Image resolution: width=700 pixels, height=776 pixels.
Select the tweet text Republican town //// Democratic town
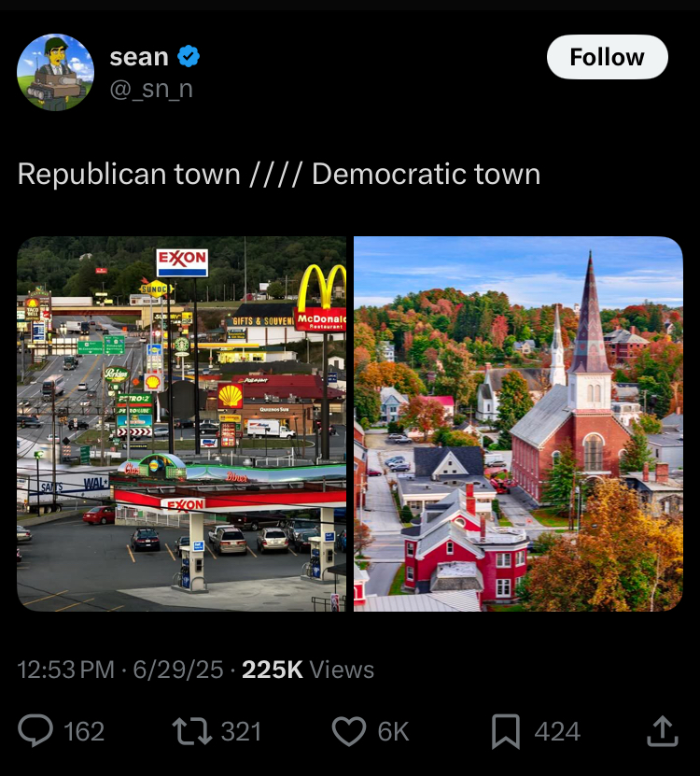pyautogui.click(x=279, y=175)
